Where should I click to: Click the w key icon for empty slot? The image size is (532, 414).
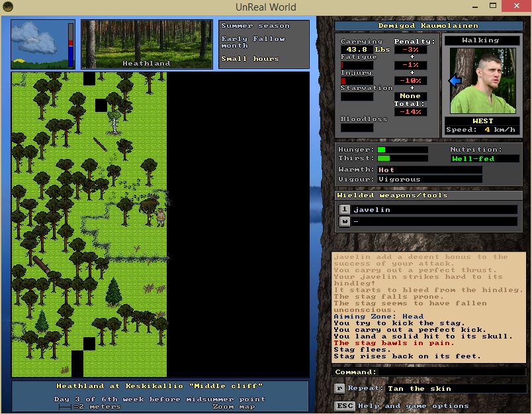coord(344,221)
